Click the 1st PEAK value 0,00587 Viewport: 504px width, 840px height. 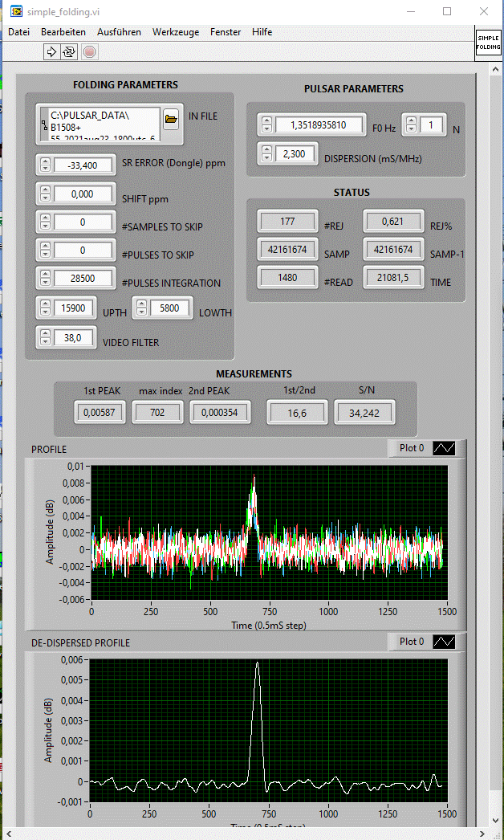point(100,412)
